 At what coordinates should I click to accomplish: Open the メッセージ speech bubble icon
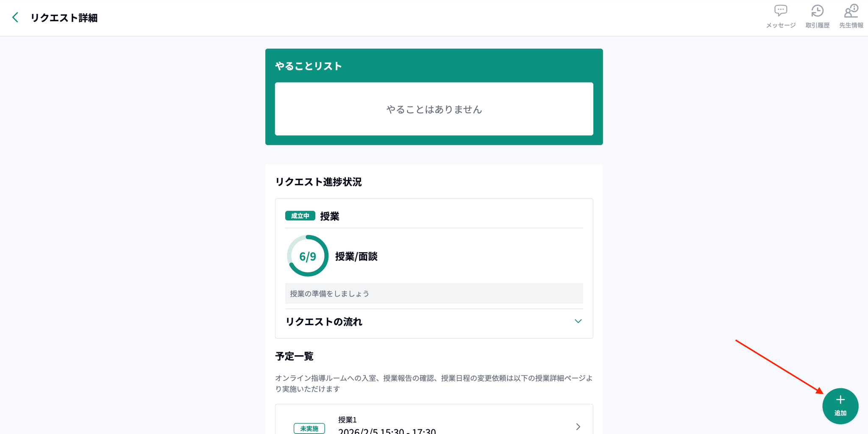[781, 11]
